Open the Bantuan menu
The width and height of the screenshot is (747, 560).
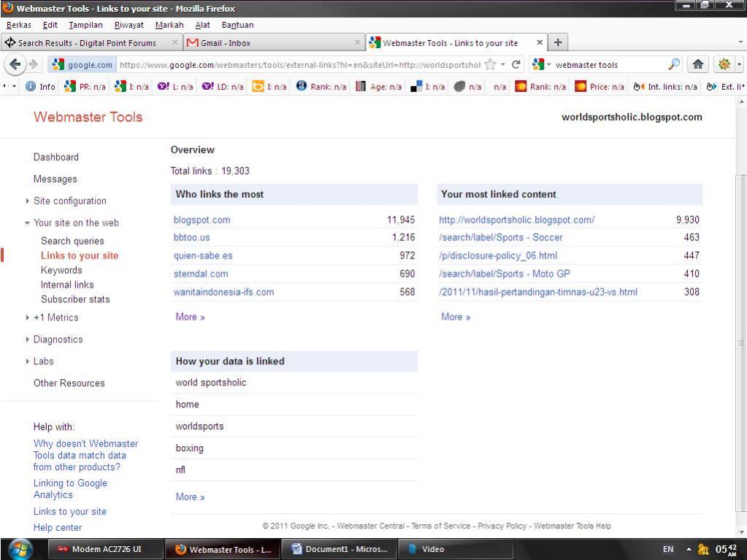pos(238,25)
